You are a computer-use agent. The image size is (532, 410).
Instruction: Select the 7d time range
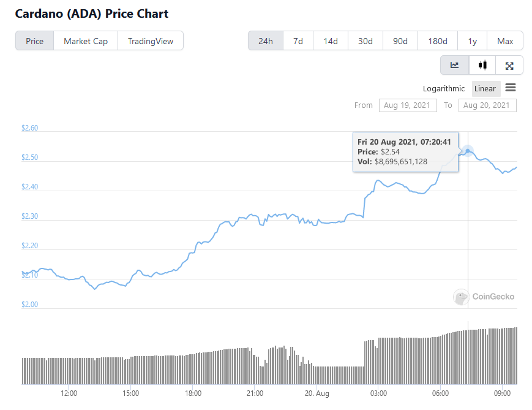pos(298,41)
